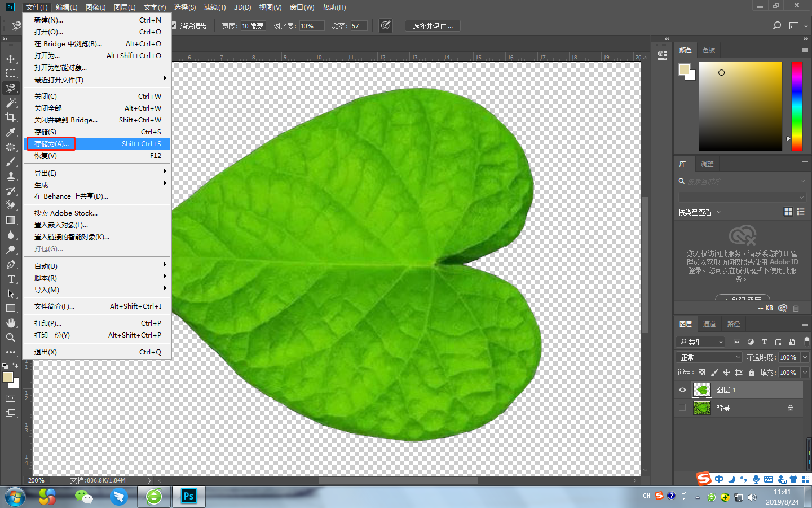Set the foreground color swatch
This screenshot has width=812, height=508.
pos(7,376)
